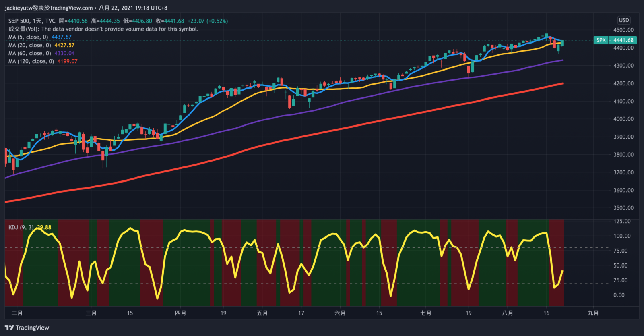Click the yellow KDJ value 29.88
This screenshot has width=644, height=336.
44,227
